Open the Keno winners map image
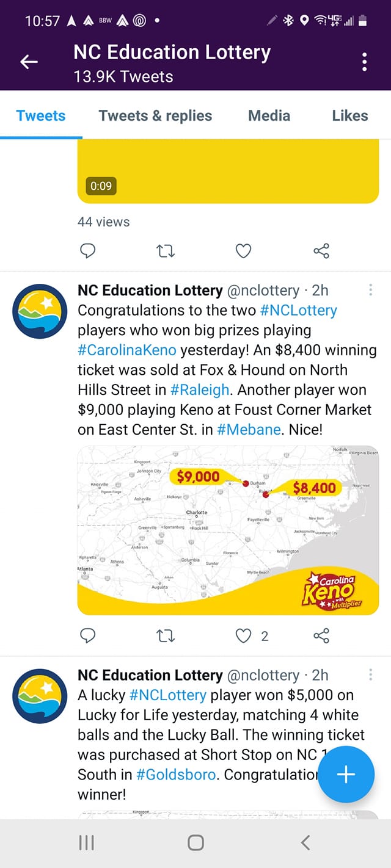The height and width of the screenshot is (868, 391). tap(228, 530)
